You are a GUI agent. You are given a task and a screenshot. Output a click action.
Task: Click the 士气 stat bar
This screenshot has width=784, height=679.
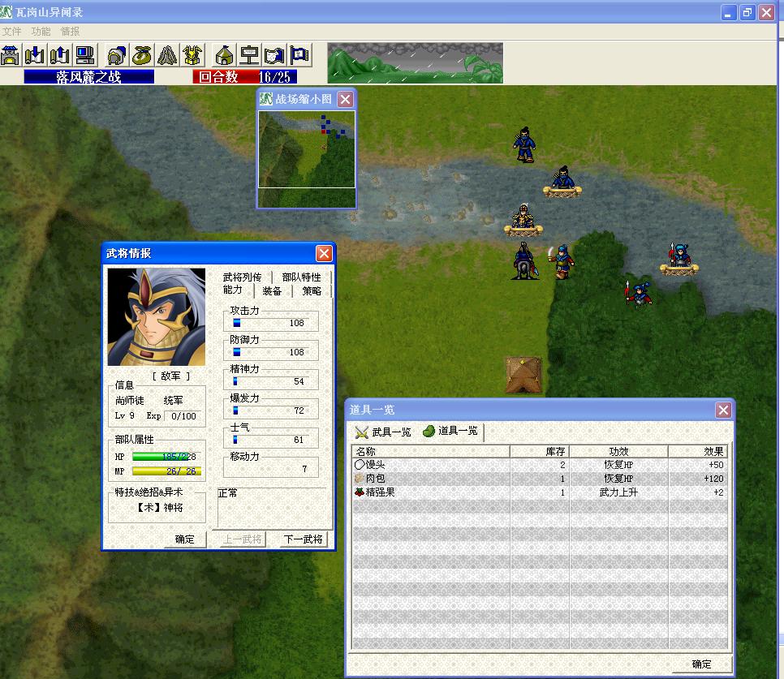point(270,440)
